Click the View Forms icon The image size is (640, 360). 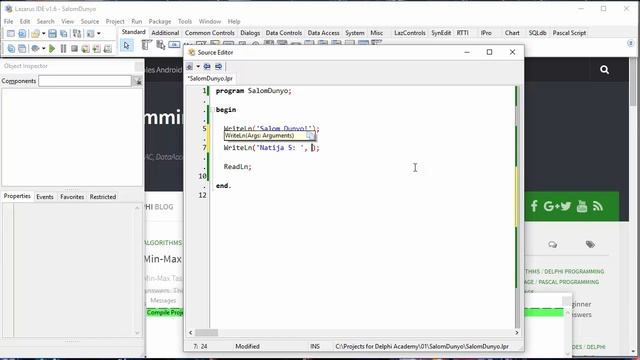pos(22,49)
